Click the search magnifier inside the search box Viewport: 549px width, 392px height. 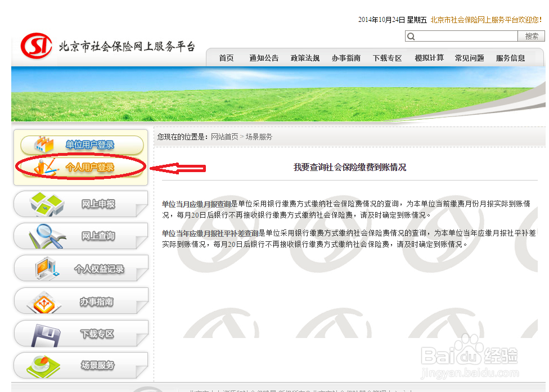pos(411,36)
